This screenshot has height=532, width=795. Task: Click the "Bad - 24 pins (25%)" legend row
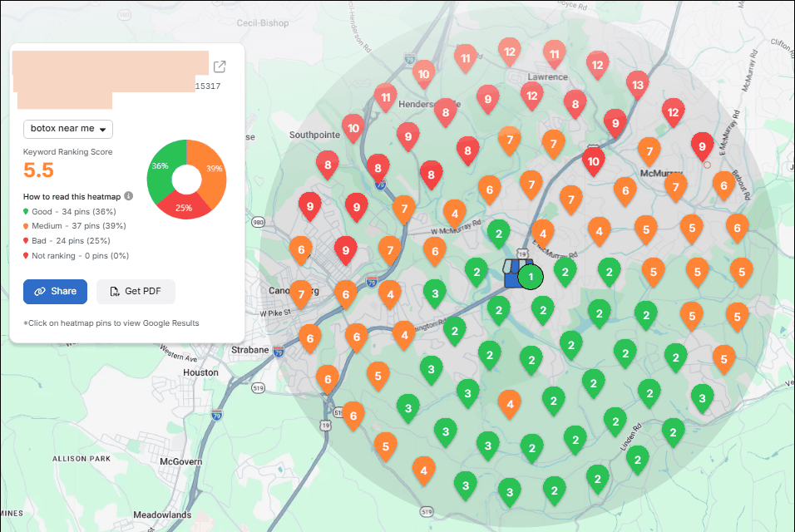coord(67,241)
